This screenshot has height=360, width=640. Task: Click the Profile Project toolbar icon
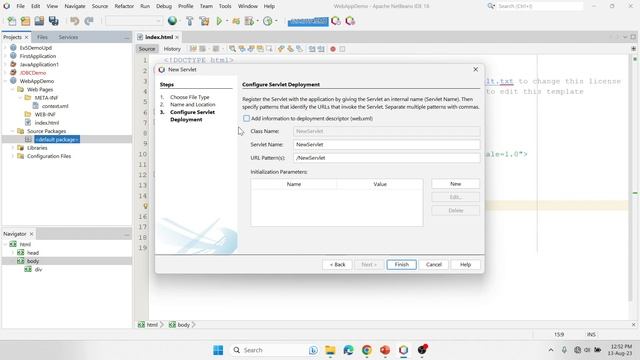click(268, 21)
